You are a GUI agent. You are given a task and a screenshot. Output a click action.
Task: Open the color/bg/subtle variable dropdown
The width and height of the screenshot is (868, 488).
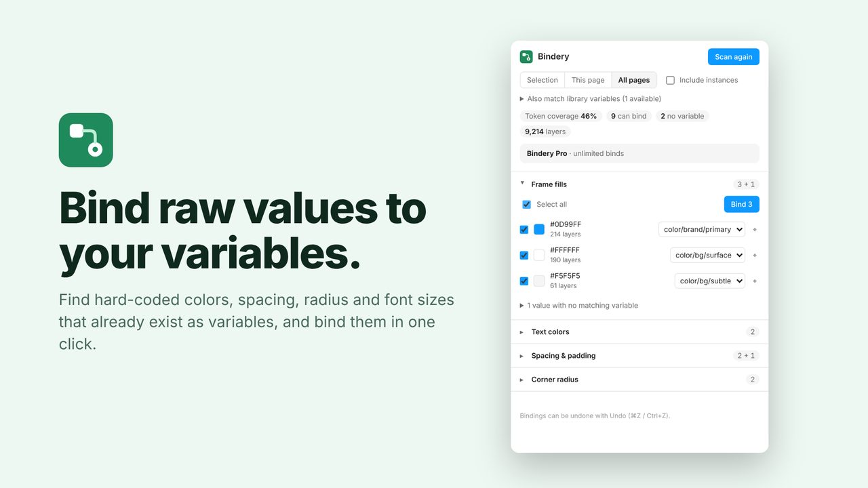click(x=710, y=281)
